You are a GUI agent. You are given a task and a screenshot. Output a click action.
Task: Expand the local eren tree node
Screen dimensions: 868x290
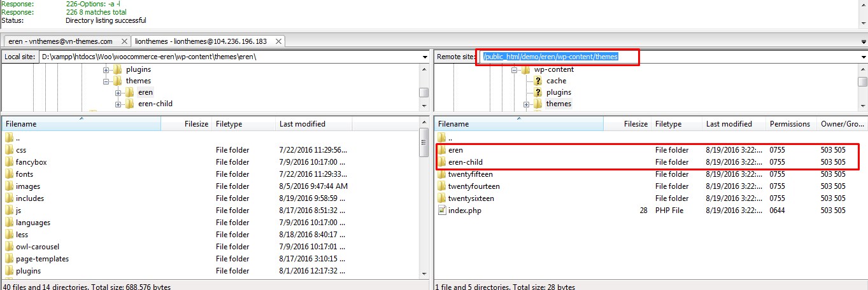click(118, 92)
